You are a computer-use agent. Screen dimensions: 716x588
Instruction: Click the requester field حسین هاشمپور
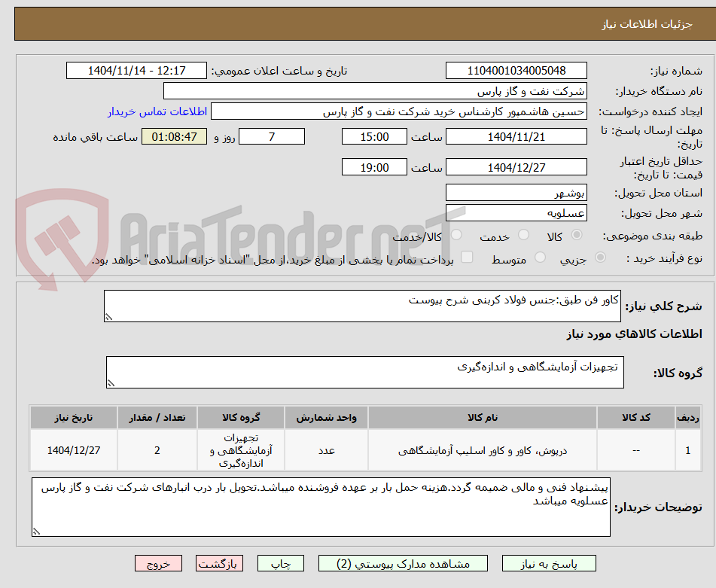point(398,111)
